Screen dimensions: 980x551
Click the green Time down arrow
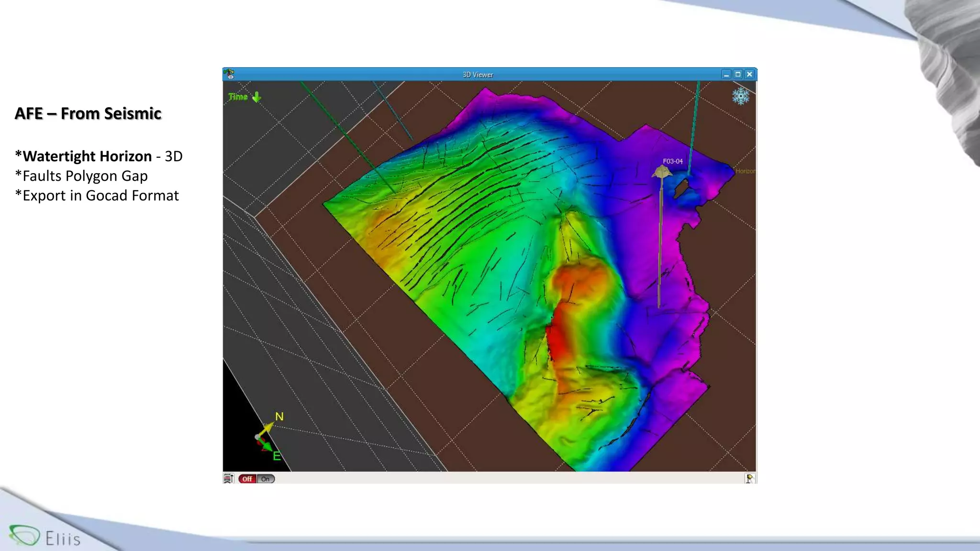257,97
